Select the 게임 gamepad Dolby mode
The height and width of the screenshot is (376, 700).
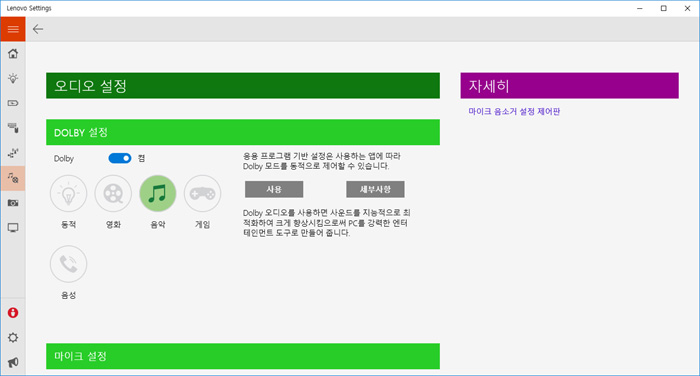pyautogui.click(x=202, y=193)
